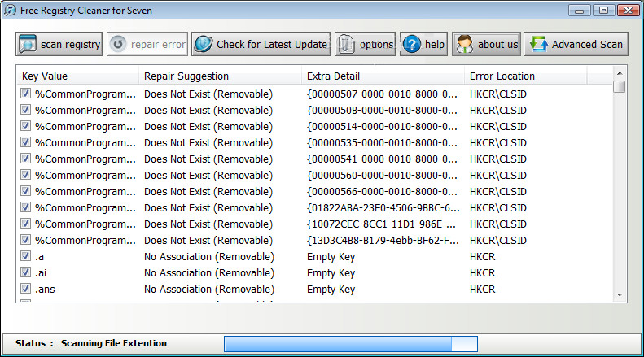This screenshot has width=644, height=357.
Task: Toggle the checkbox for .ai entry
Action: tap(25, 272)
